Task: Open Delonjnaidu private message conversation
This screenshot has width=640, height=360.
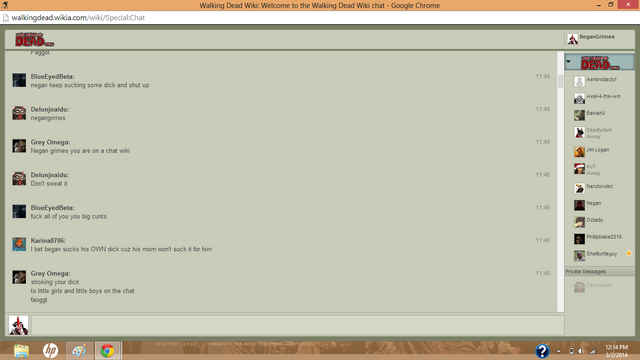Action: point(600,287)
